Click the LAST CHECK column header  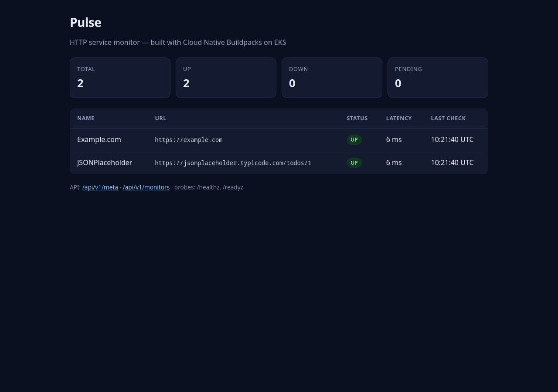tap(448, 118)
